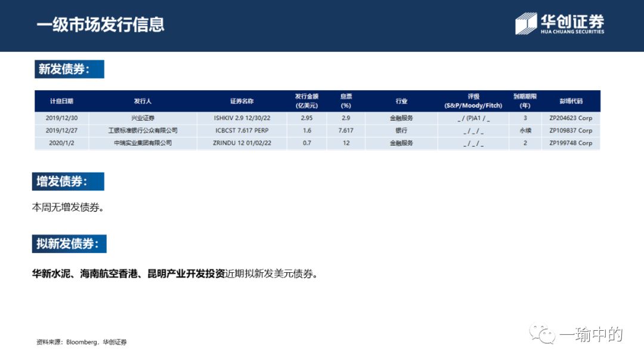Select Bloomberg code ZP199748 Corp
This screenshot has height=363, width=644.
(571, 143)
